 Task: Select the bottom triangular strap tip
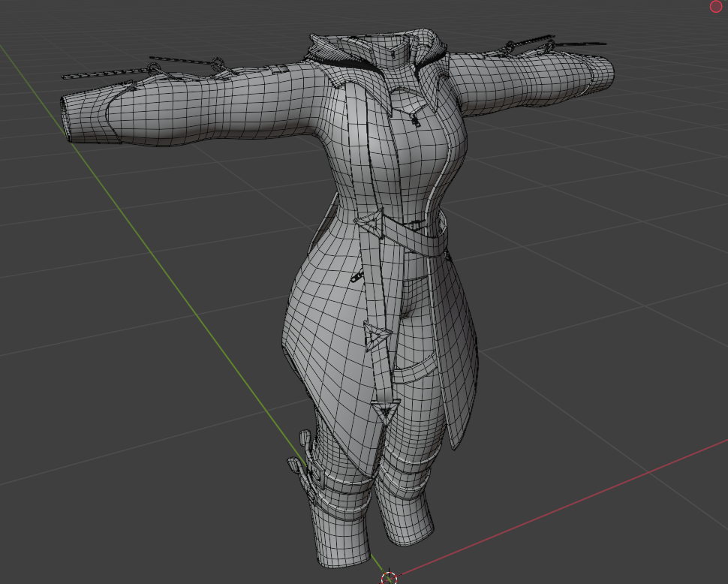point(385,412)
